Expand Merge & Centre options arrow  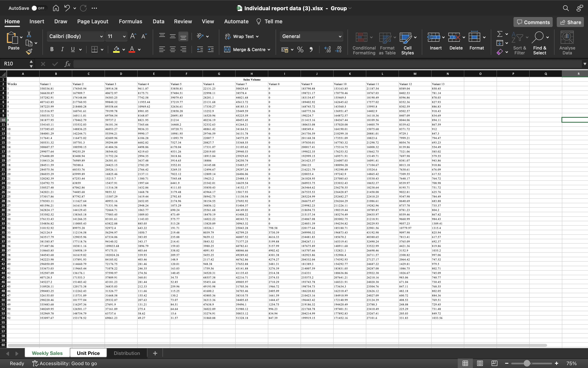(x=269, y=50)
